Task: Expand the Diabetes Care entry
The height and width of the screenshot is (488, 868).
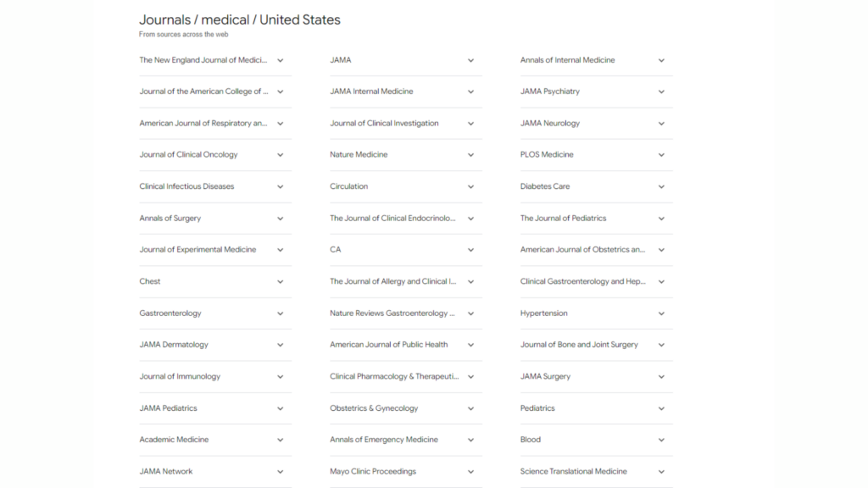Action: pyautogui.click(x=662, y=186)
